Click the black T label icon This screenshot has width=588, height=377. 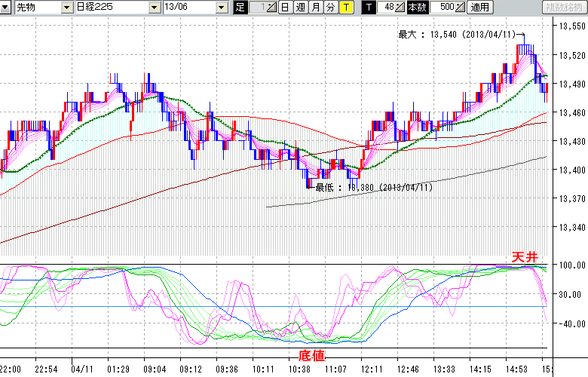pos(369,8)
